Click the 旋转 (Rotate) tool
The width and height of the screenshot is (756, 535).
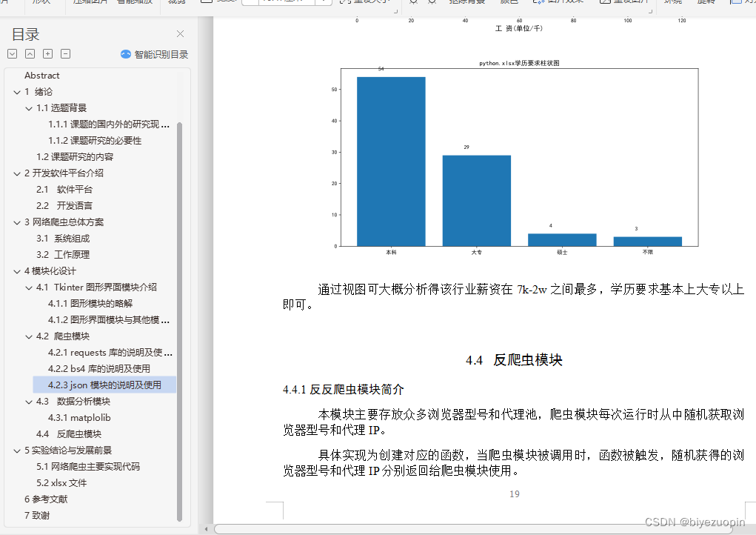pyautogui.click(x=706, y=2)
